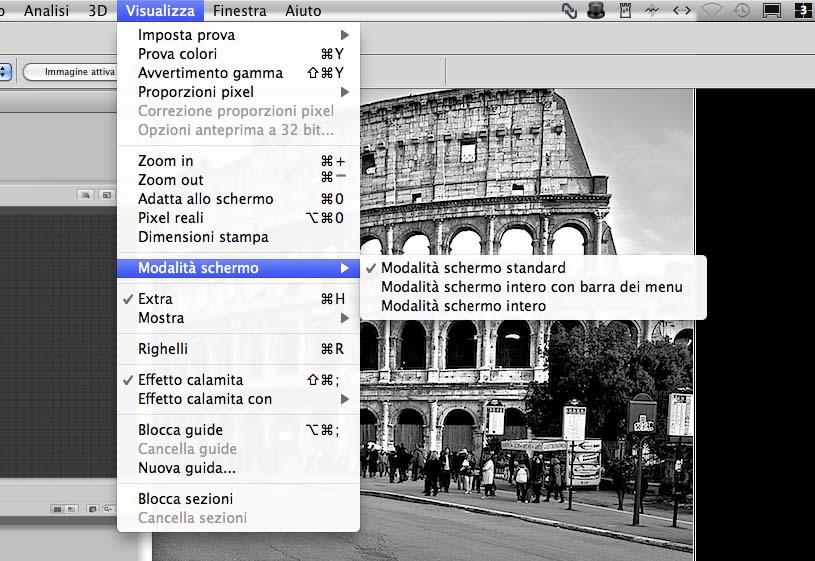This screenshot has width=815, height=561.
Task: Expand the Proporzioni pixel submenu
Action: (x=239, y=92)
